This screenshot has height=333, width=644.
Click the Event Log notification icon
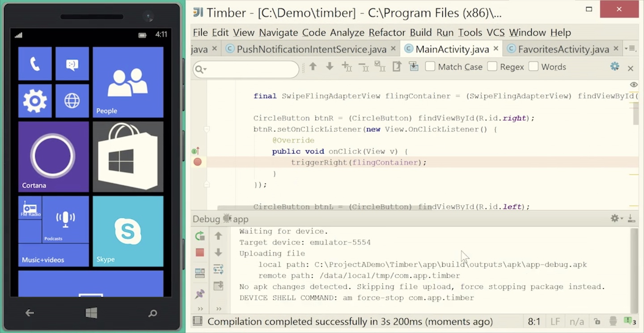[x=627, y=321]
